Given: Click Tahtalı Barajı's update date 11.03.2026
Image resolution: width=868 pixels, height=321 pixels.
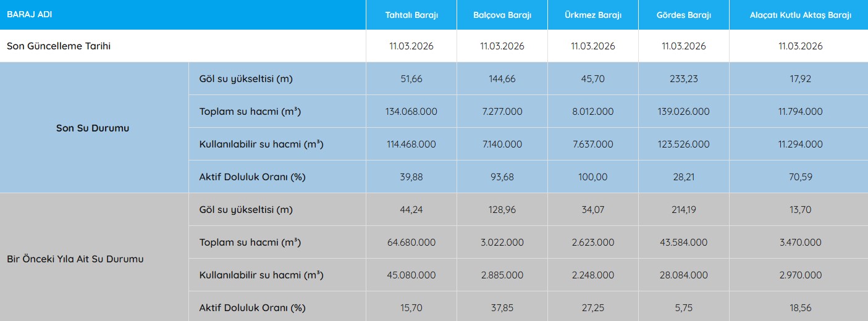Looking at the screenshot, I should 411,46.
